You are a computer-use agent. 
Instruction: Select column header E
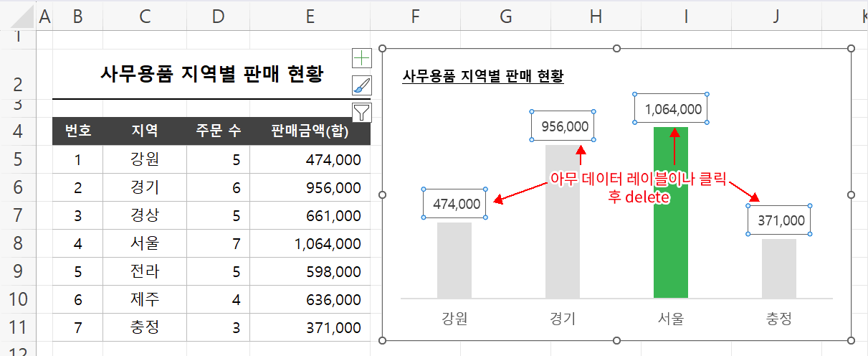pos(310,16)
